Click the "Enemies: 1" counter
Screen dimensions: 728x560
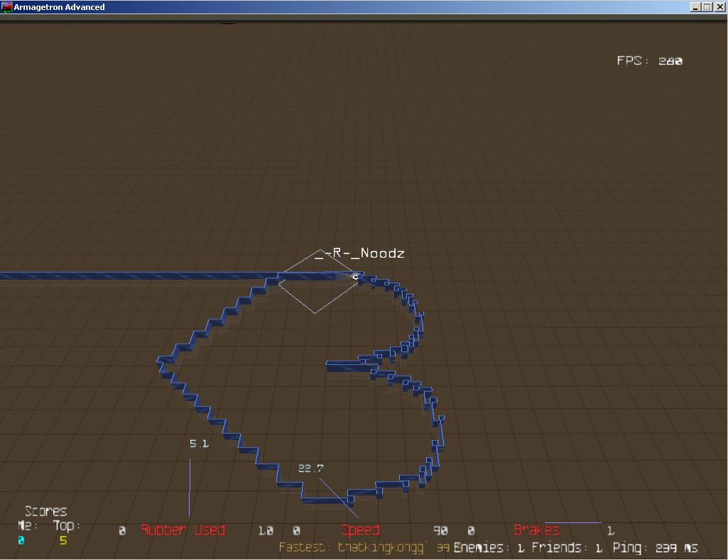coord(489,548)
